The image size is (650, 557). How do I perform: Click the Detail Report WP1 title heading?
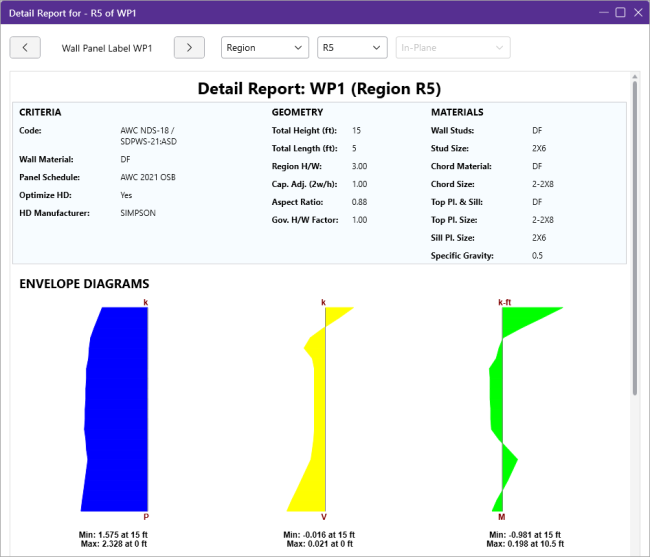click(319, 88)
